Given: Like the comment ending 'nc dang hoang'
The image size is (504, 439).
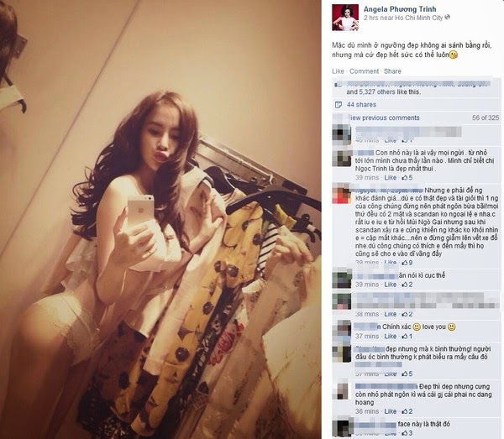Looking at the screenshot, I should pyautogui.click(x=391, y=411).
